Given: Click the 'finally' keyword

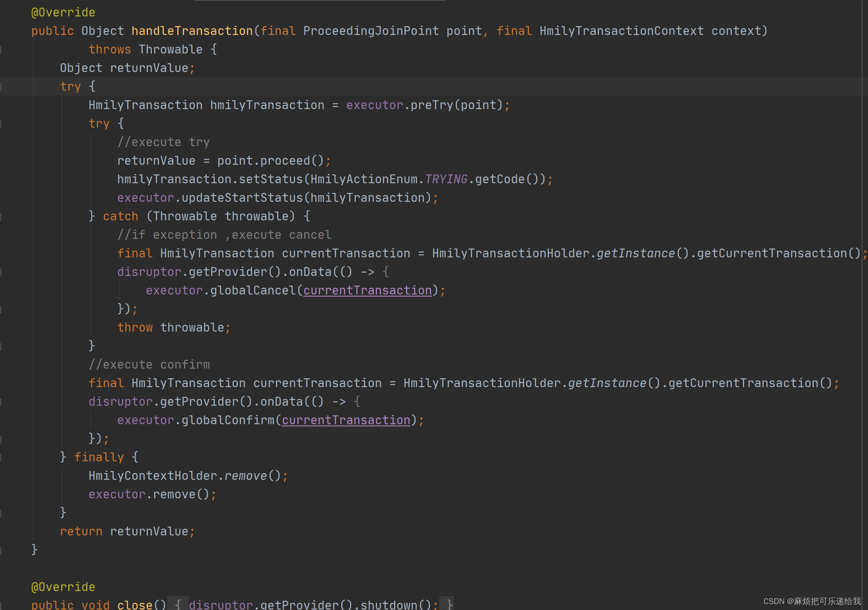Looking at the screenshot, I should click(x=99, y=457).
